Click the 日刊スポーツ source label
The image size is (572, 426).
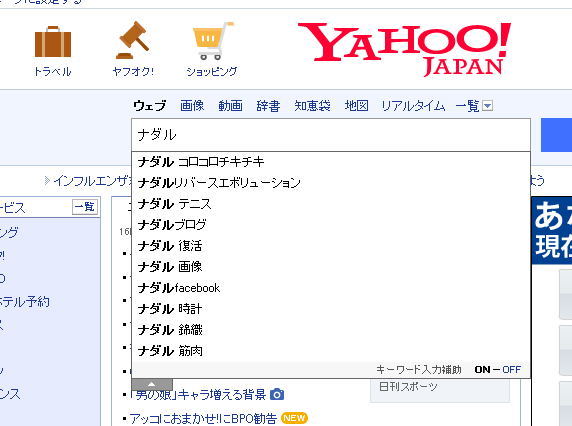(408, 387)
